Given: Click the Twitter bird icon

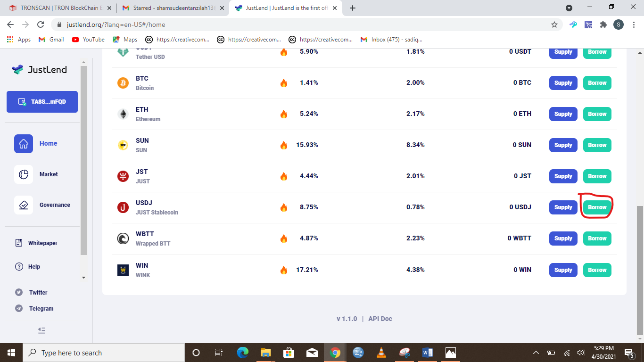Looking at the screenshot, I should coord(19,293).
